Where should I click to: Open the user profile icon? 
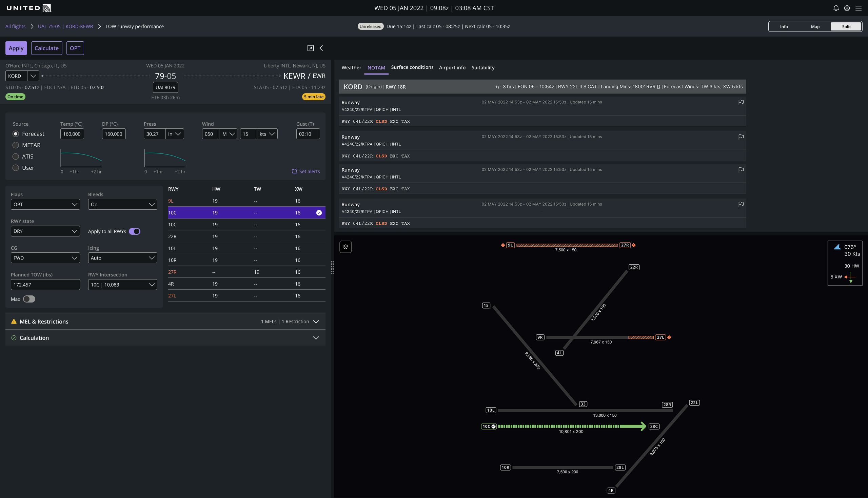coord(847,8)
